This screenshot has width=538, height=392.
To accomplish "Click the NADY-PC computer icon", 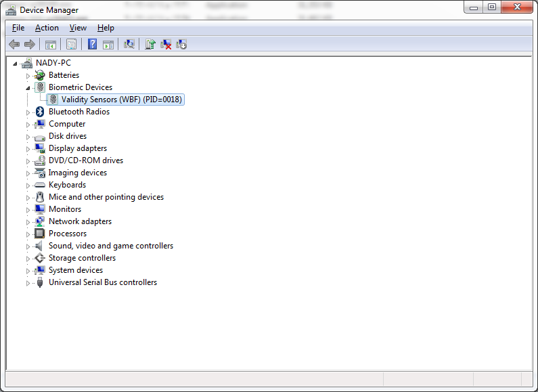I will coord(27,63).
